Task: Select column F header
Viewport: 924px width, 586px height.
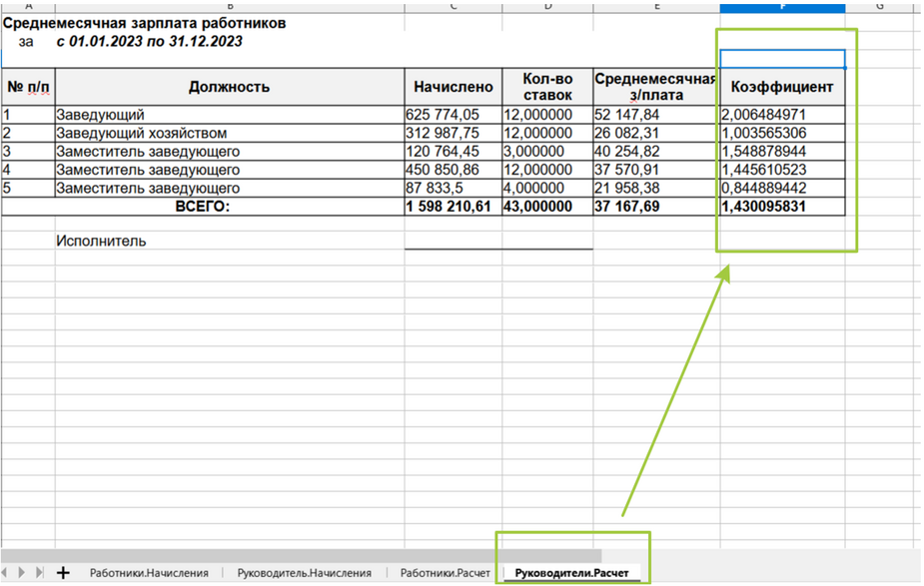Action: pyautogui.click(x=782, y=6)
